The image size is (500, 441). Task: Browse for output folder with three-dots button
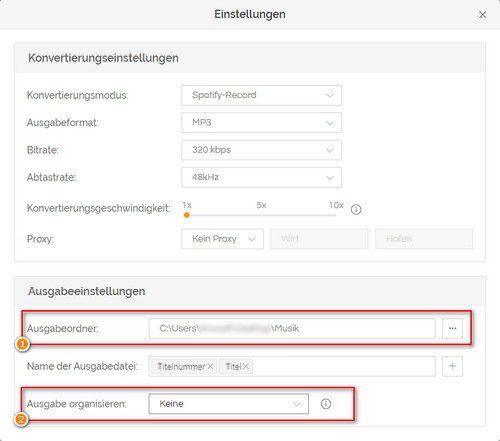(x=452, y=329)
